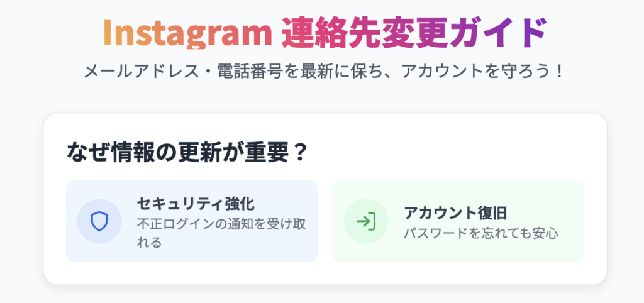Select the アカウント復旧 heading
The height and width of the screenshot is (303, 644).
pyautogui.click(x=455, y=213)
